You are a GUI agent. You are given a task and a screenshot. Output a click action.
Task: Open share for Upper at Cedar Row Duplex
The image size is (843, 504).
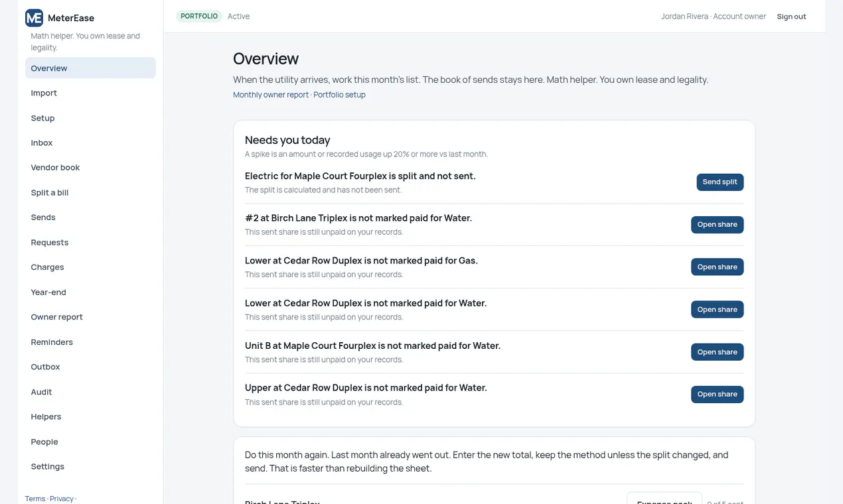[x=717, y=395]
